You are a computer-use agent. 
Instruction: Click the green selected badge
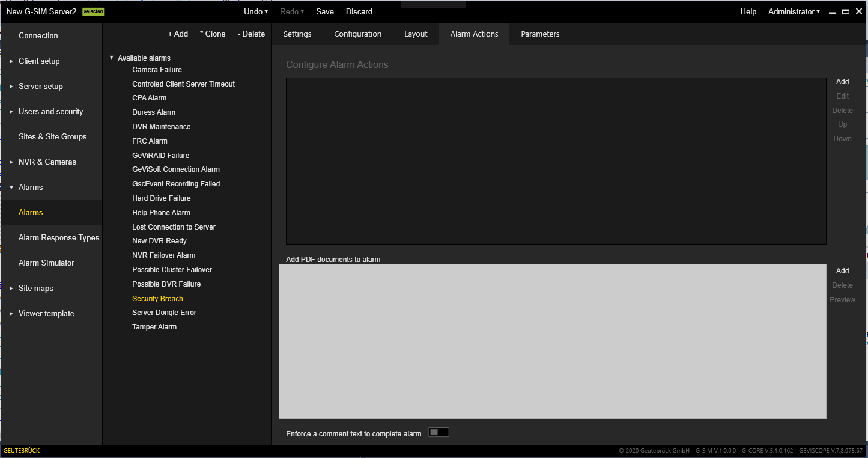coord(93,11)
